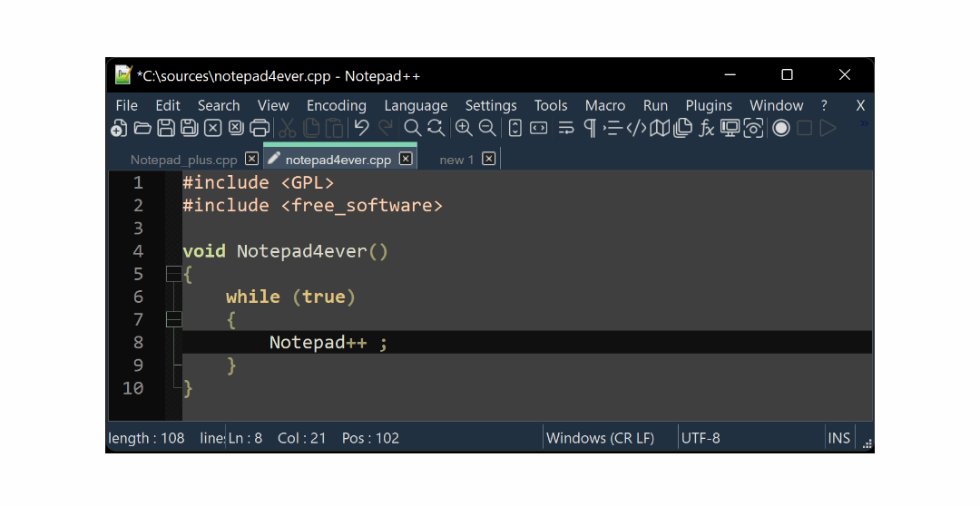Print the document using printer icon

click(260, 128)
